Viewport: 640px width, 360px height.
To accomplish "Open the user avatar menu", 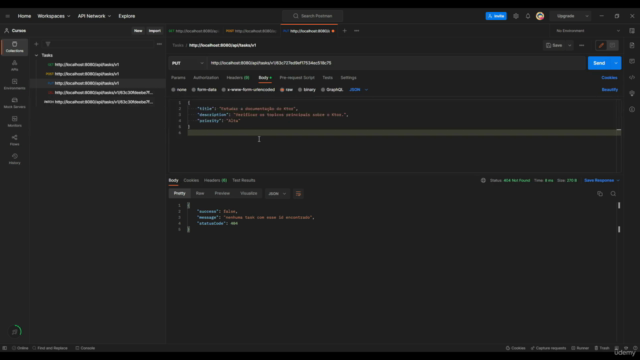I will click(x=540, y=16).
